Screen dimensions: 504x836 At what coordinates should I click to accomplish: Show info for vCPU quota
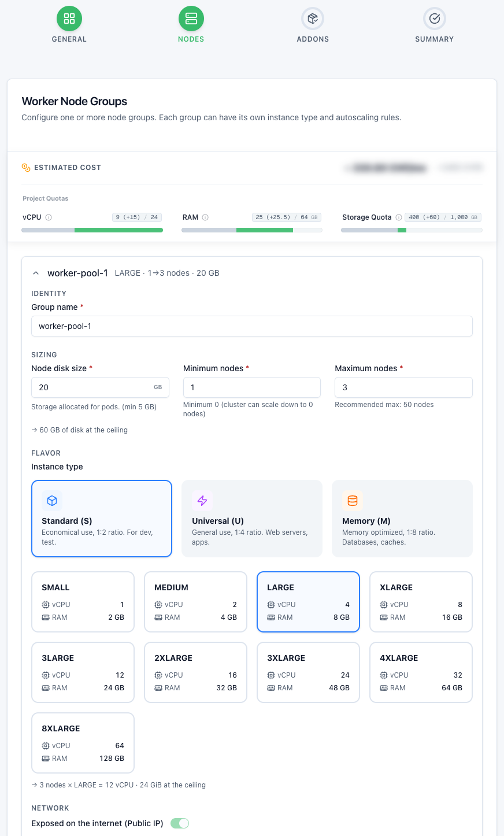(x=49, y=217)
